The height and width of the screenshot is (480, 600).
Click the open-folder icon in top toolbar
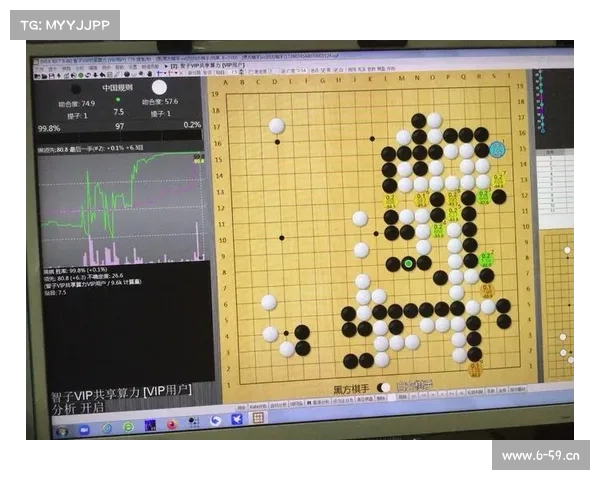coord(44,75)
